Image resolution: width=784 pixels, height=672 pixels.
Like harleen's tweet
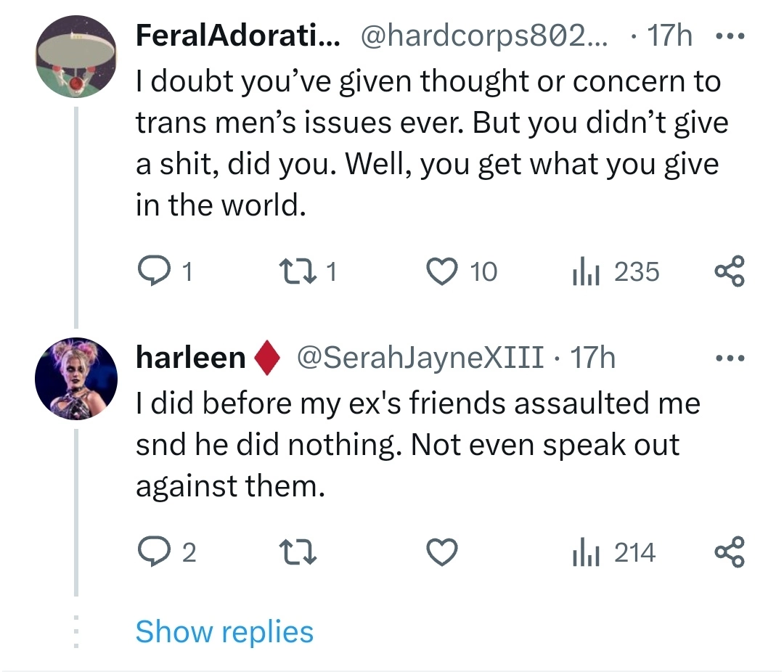[x=442, y=554]
